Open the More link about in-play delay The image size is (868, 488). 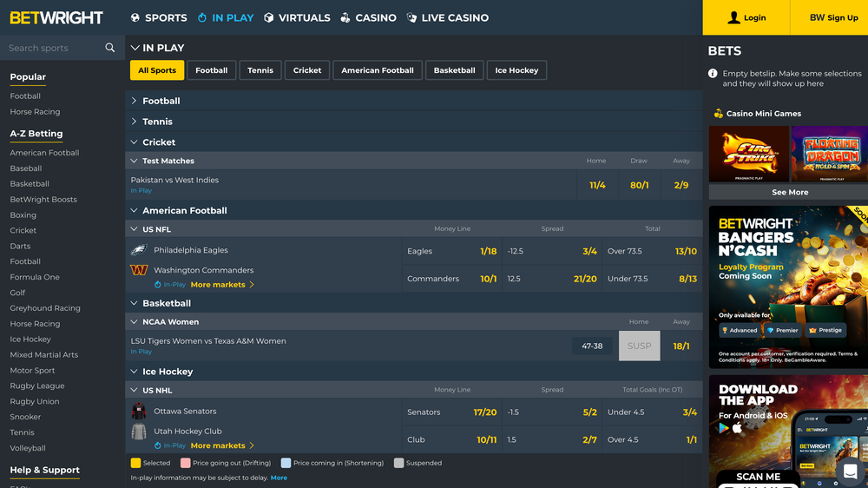[x=279, y=478]
